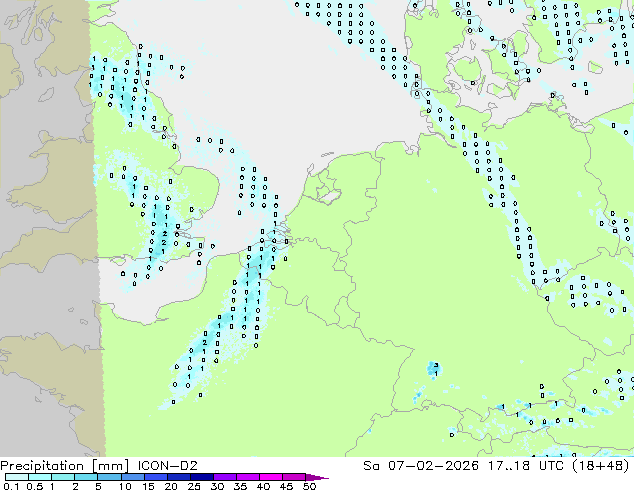Click the 15–20 mm legend color box

[x=155, y=477]
